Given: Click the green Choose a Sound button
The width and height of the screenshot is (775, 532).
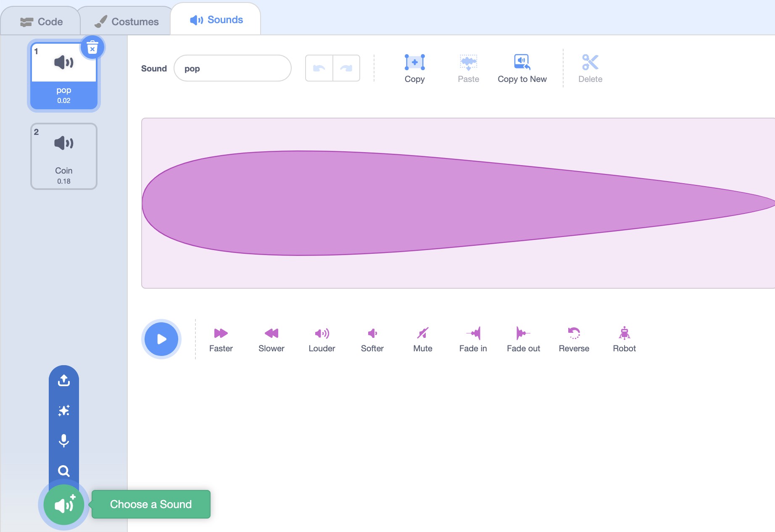Looking at the screenshot, I should (64, 505).
